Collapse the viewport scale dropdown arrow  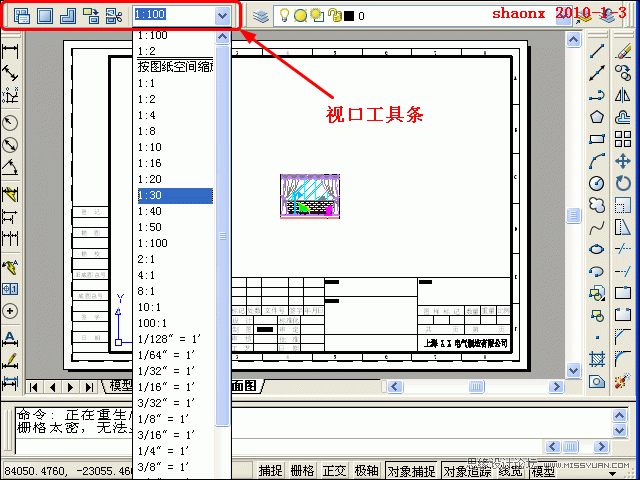click(x=222, y=16)
